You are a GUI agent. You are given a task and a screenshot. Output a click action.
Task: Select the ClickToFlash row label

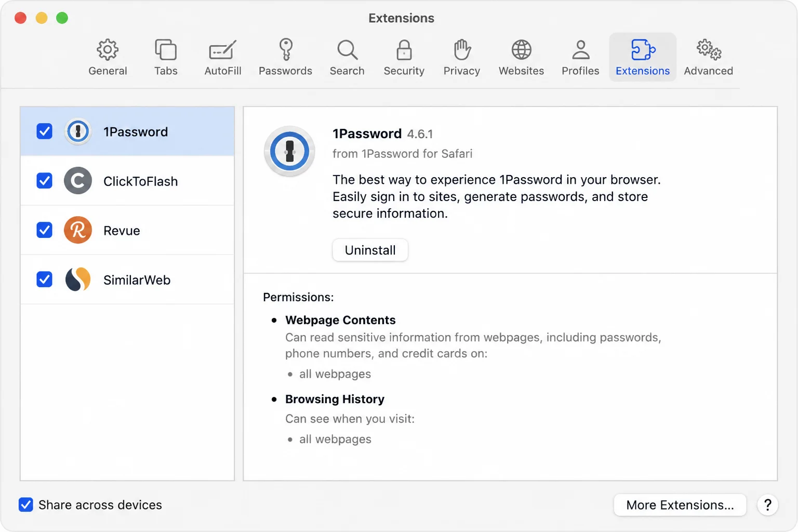pos(140,181)
